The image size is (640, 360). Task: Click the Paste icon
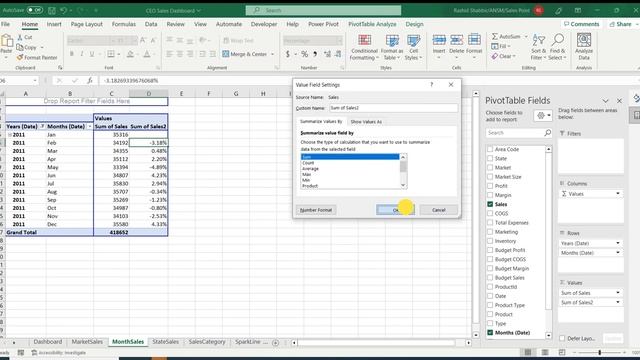point(6,41)
